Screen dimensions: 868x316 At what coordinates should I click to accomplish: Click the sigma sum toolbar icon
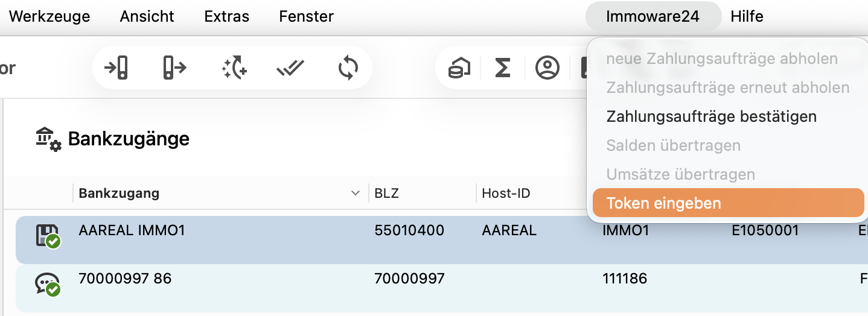pos(503,68)
